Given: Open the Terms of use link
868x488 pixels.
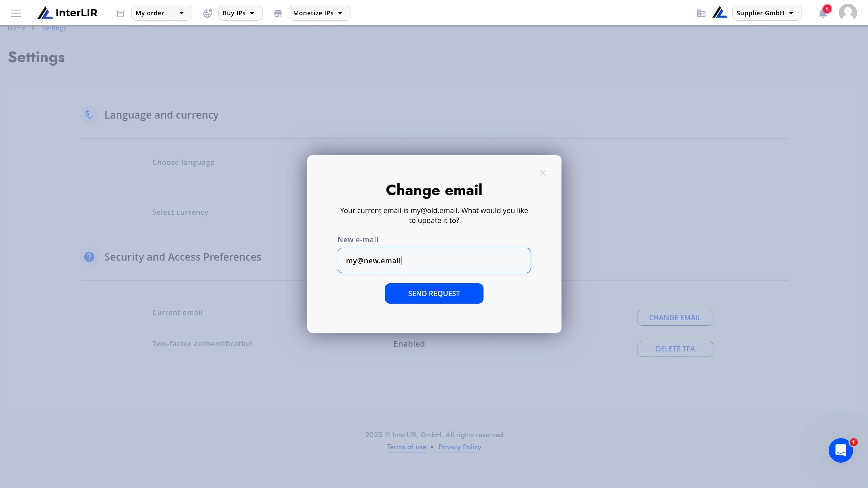Looking at the screenshot, I should click(406, 447).
